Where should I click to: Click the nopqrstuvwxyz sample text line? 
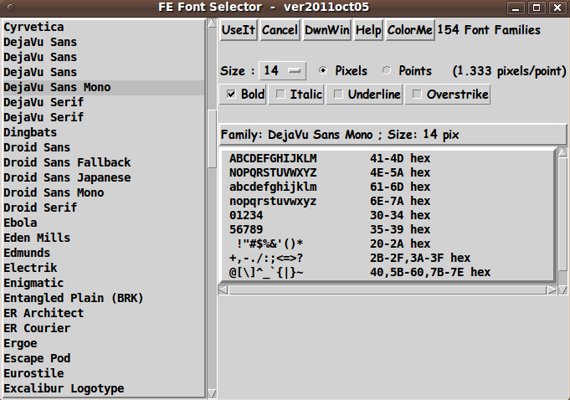(273, 201)
